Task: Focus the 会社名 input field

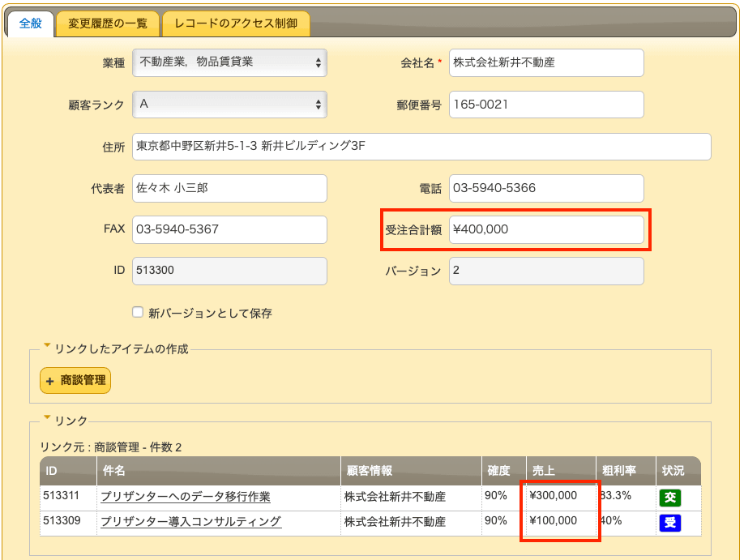Action: pos(546,62)
